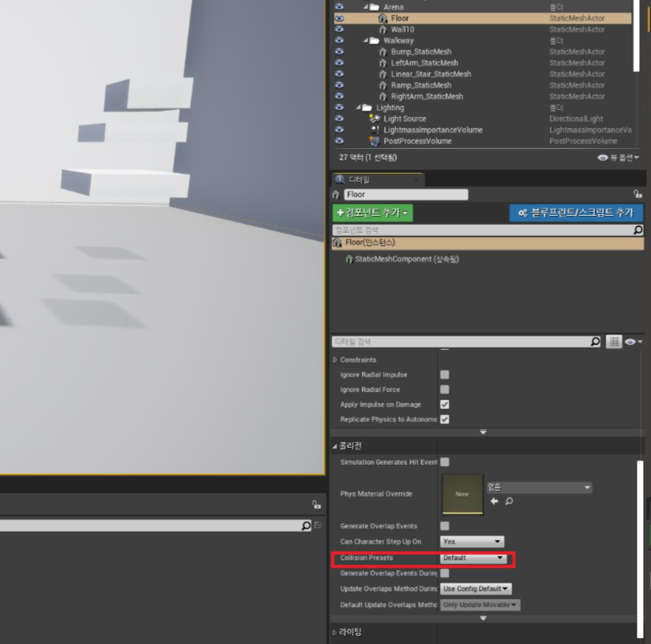Click the Arena folder icon

click(375, 7)
